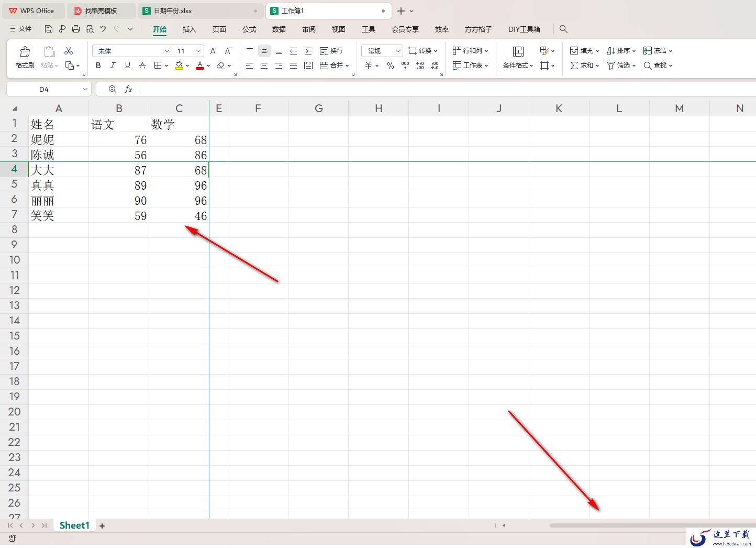Click the Name Box showing D4
This screenshot has height=548, width=756.
pos(49,89)
